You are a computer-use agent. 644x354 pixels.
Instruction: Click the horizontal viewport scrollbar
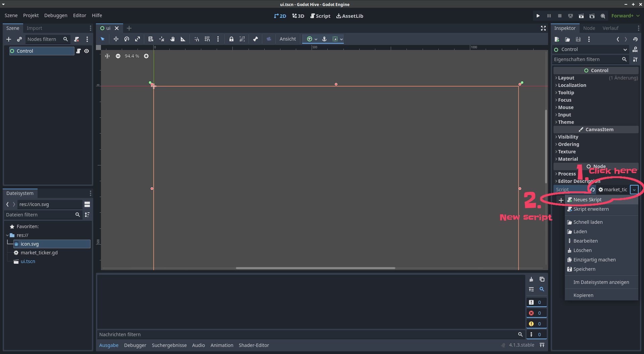point(315,268)
